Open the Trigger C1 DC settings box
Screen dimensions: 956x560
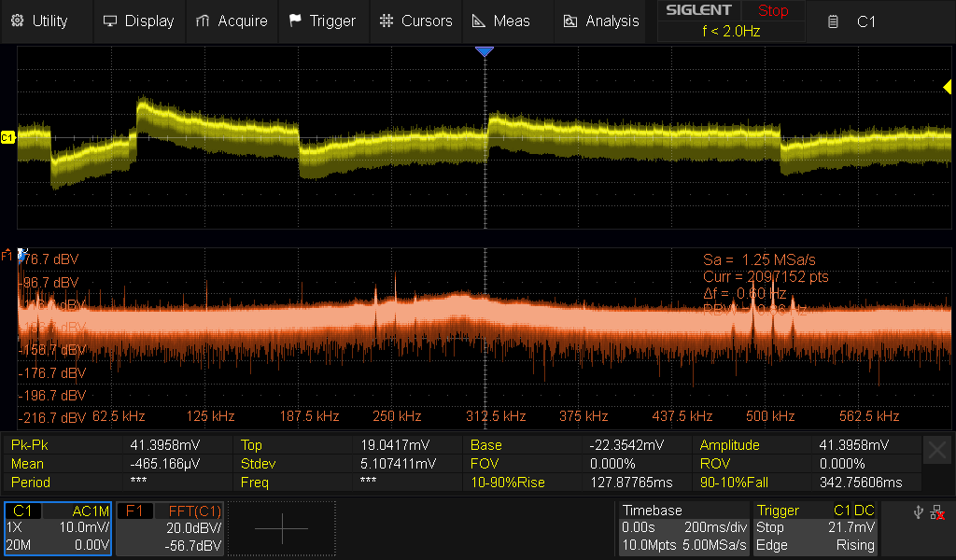click(818, 528)
